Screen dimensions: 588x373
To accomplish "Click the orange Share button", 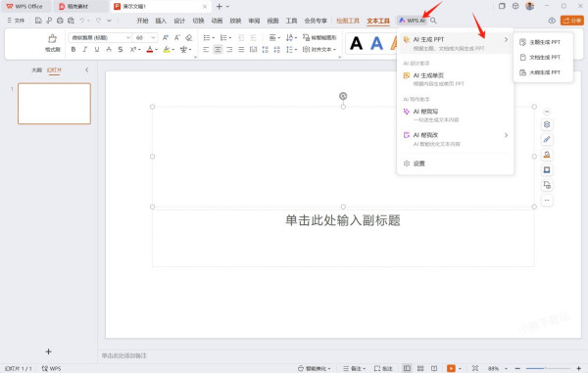I will point(572,21).
